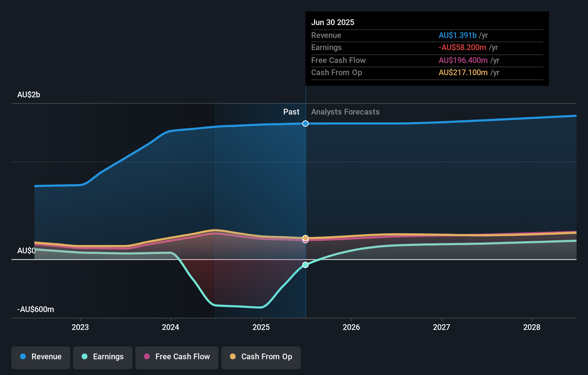
Task: Select the pink Free Cash Flow legend dot
Action: [147, 357]
